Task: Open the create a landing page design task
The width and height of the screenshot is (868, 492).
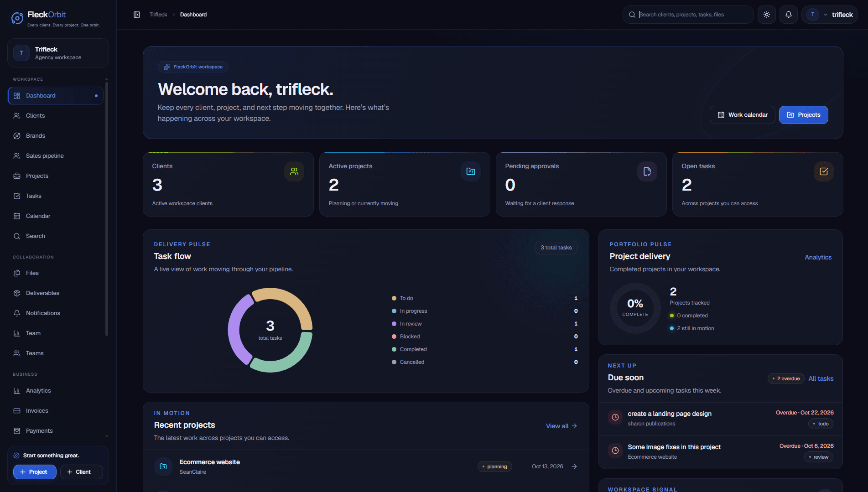Action: point(720,419)
